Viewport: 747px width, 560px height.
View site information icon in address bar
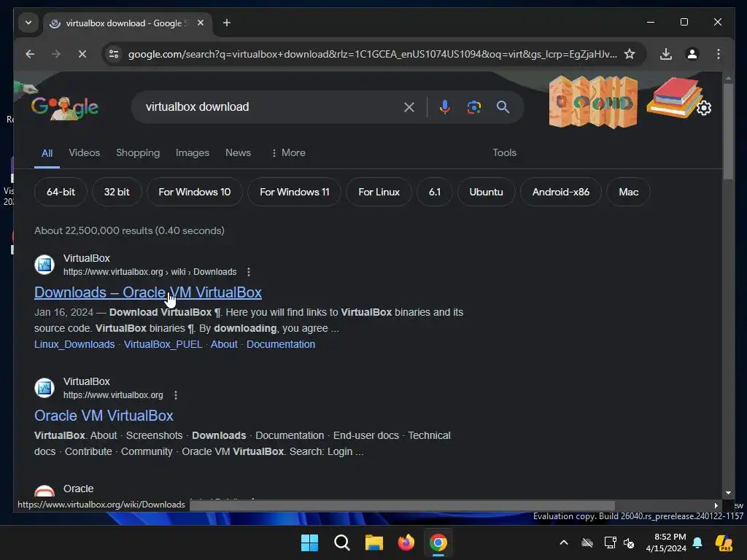click(114, 54)
